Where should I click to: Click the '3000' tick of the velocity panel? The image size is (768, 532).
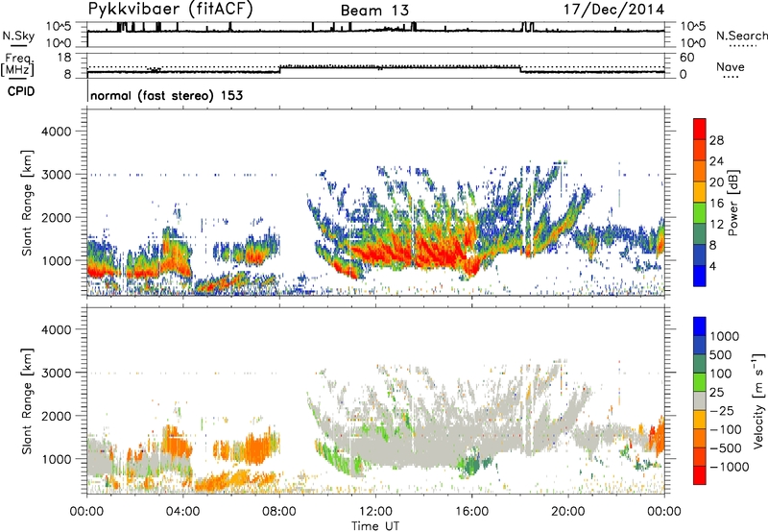56,373
